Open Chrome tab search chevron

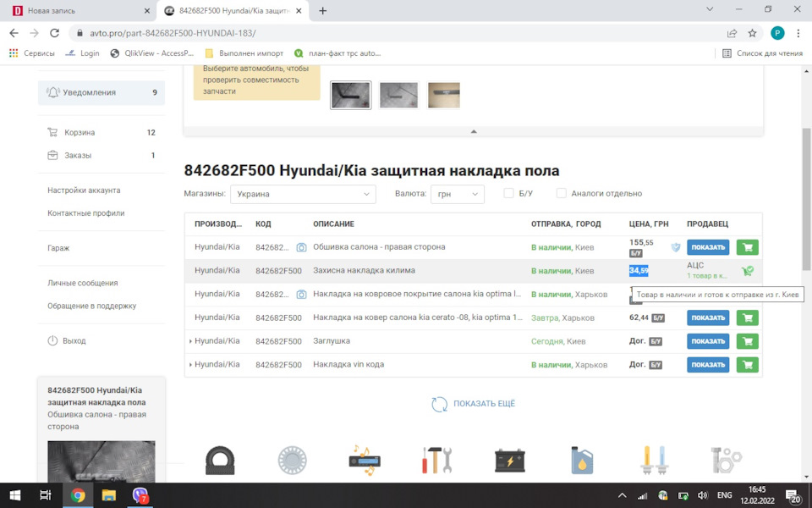(x=710, y=9)
